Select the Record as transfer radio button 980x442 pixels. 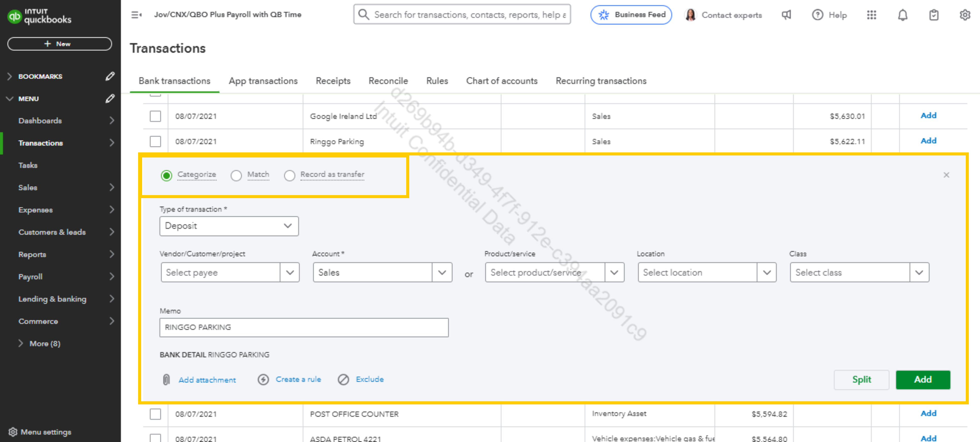tap(289, 175)
